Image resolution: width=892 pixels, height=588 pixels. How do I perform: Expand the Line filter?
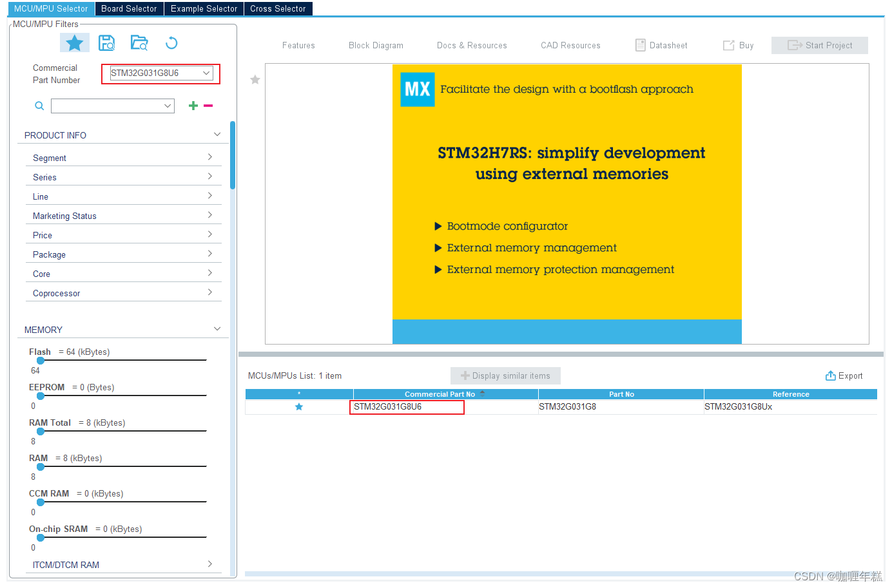tap(122, 196)
